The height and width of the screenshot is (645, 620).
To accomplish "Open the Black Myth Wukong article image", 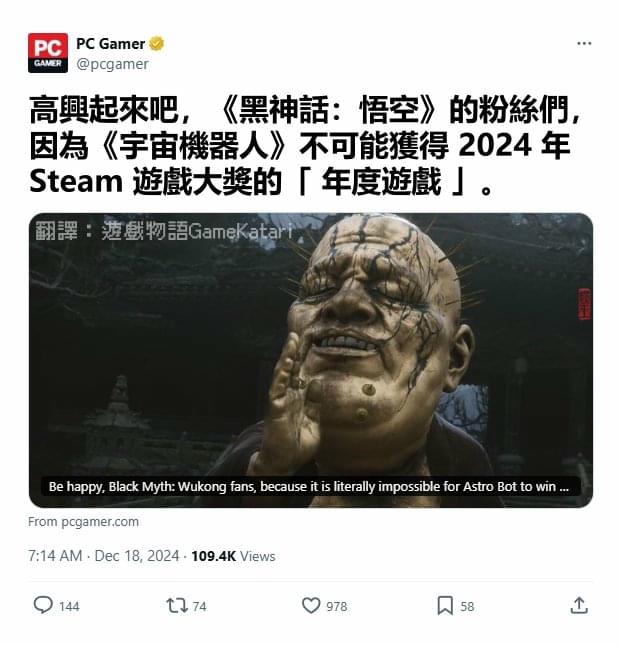I will click(311, 360).
